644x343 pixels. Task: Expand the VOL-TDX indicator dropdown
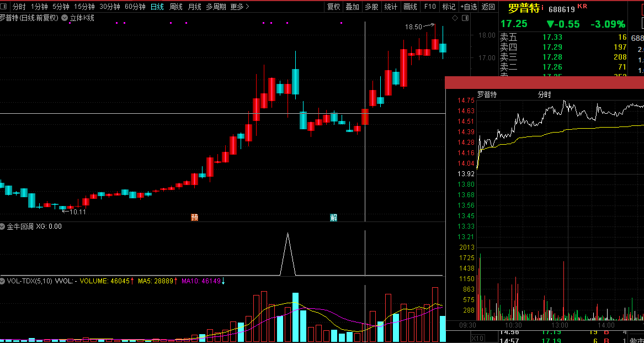[x=3, y=281]
